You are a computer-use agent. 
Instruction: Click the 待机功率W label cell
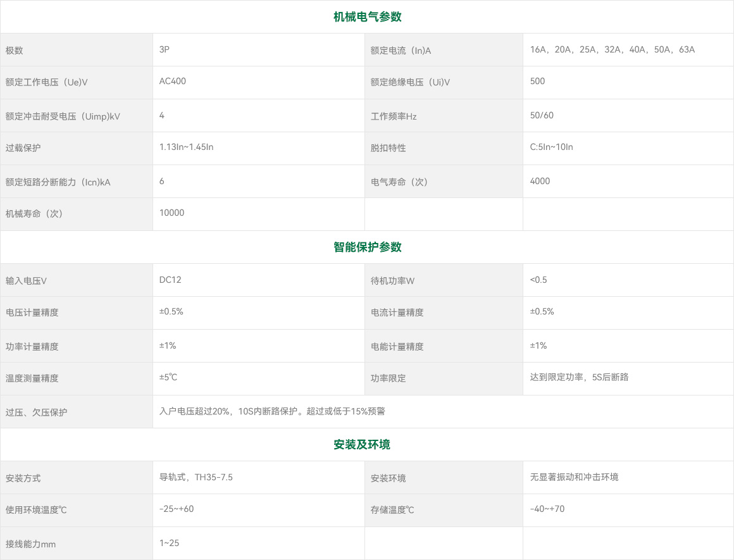tap(392, 281)
